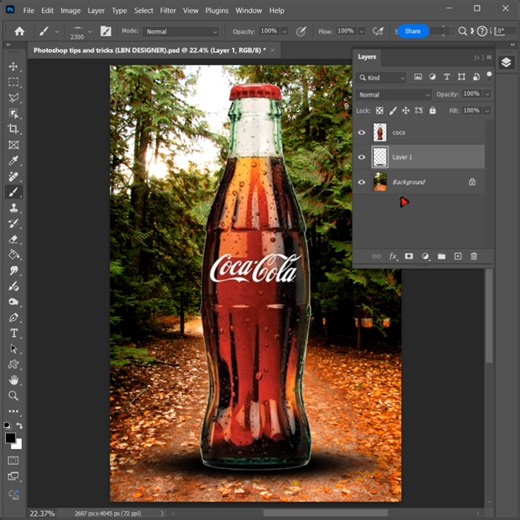Enable airbrush-style build-up effects
Viewport: 520px width, 520px height.
tap(378, 31)
